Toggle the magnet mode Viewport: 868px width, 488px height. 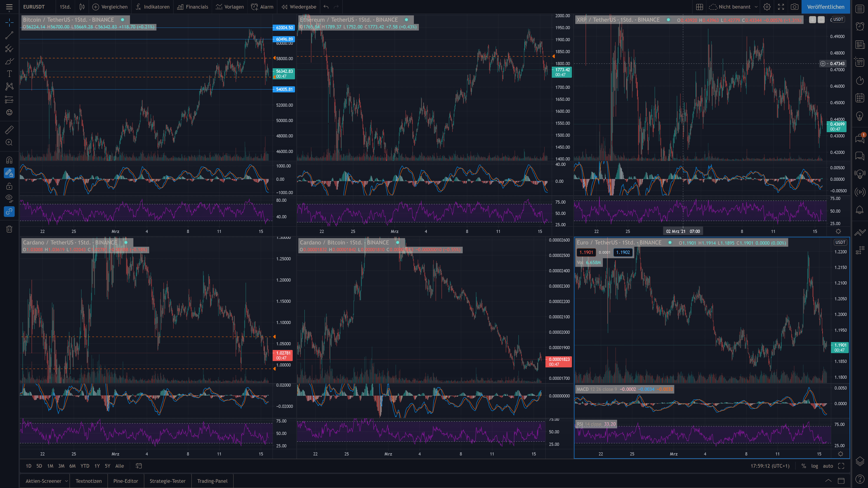pos(9,160)
